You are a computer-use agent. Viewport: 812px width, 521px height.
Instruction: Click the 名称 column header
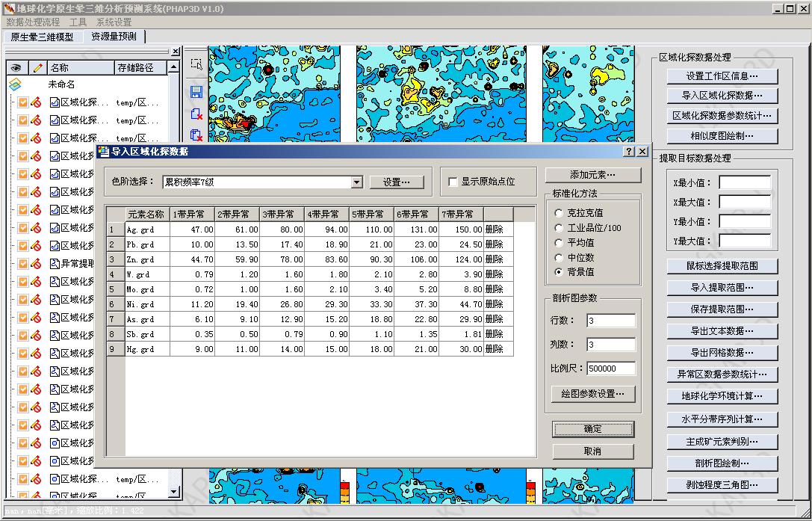(81, 67)
